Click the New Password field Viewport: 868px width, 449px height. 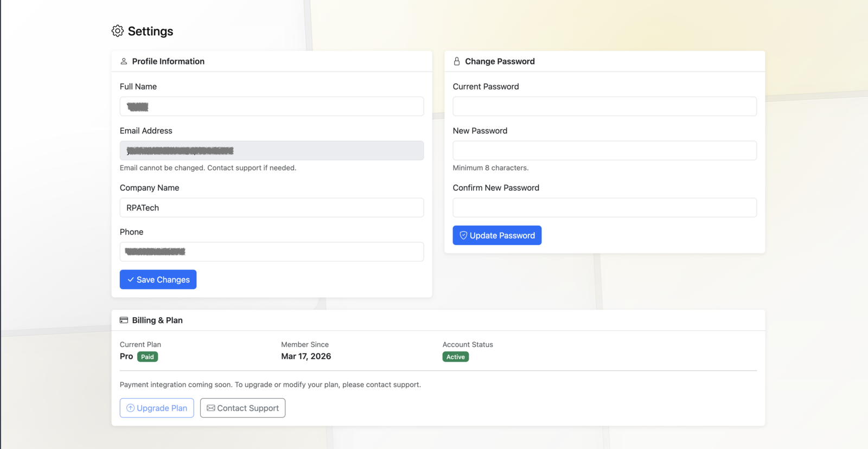coord(605,150)
